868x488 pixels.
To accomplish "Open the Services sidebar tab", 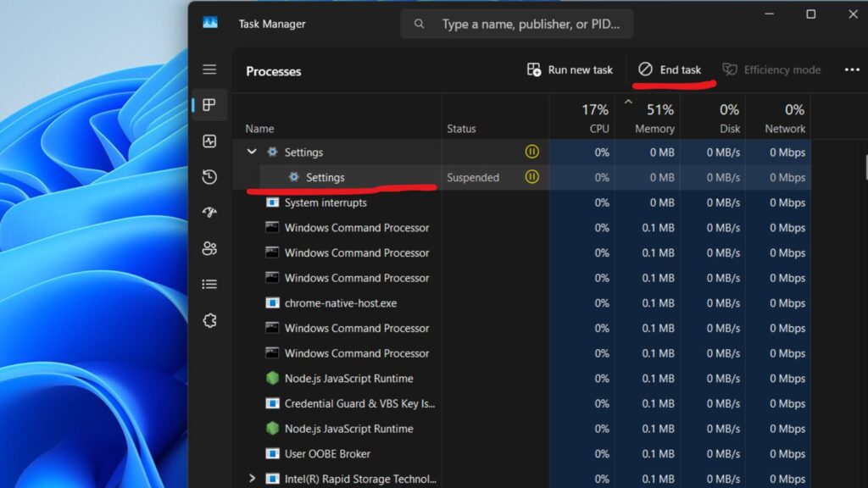I will [209, 320].
